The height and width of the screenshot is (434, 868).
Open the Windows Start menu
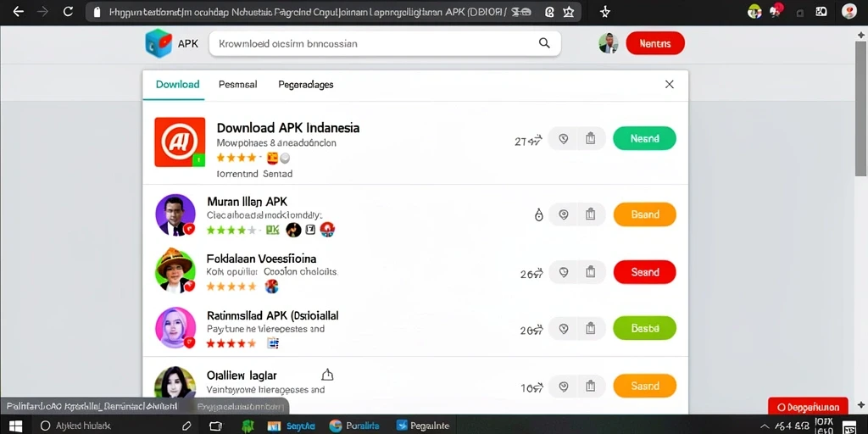[x=15, y=426]
